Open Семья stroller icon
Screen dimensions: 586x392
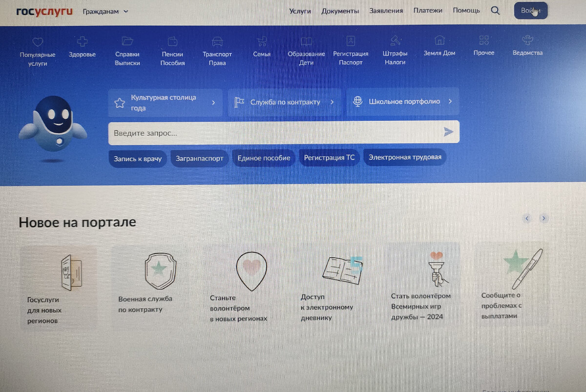tap(262, 41)
